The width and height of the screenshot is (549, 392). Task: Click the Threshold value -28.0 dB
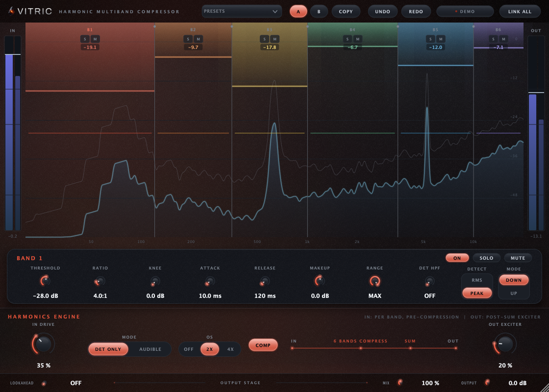(x=46, y=296)
